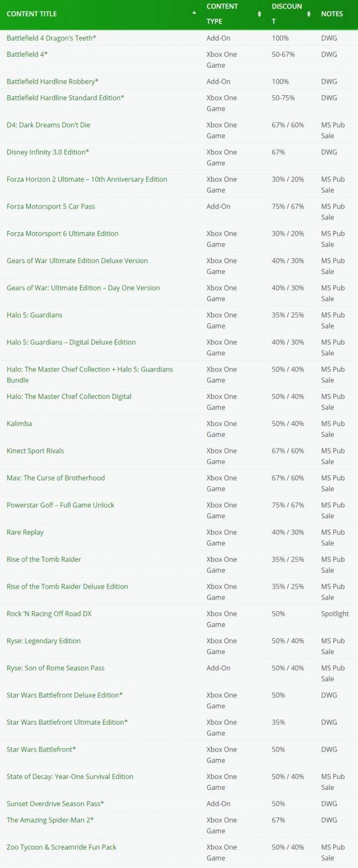Open Kalimba game link
The height and width of the screenshot is (868, 358).
coord(19,424)
